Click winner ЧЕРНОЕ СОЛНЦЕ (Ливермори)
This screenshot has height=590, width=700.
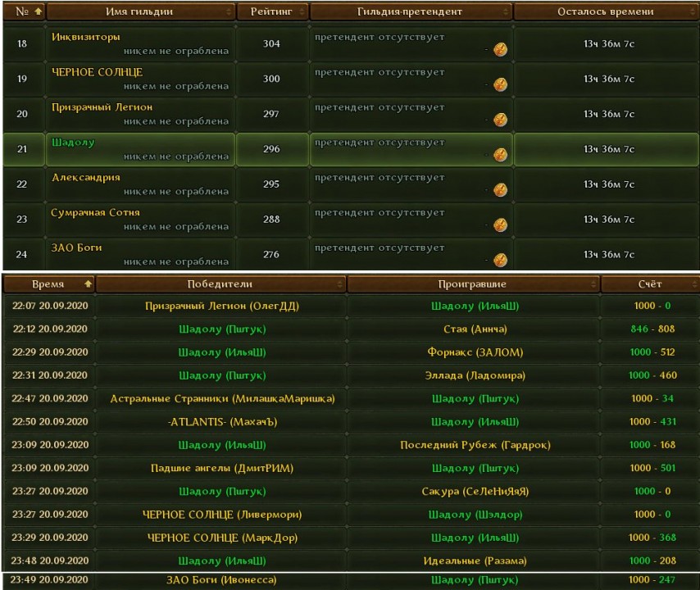pos(222,515)
